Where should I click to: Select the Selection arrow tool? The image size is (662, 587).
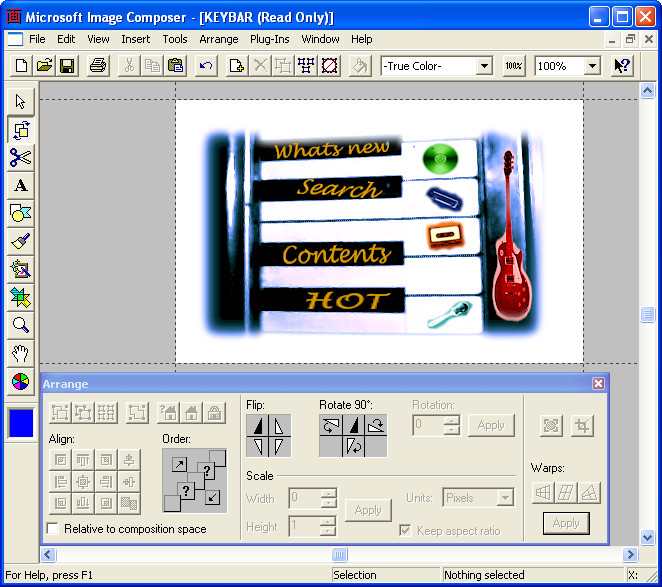tap(20, 101)
